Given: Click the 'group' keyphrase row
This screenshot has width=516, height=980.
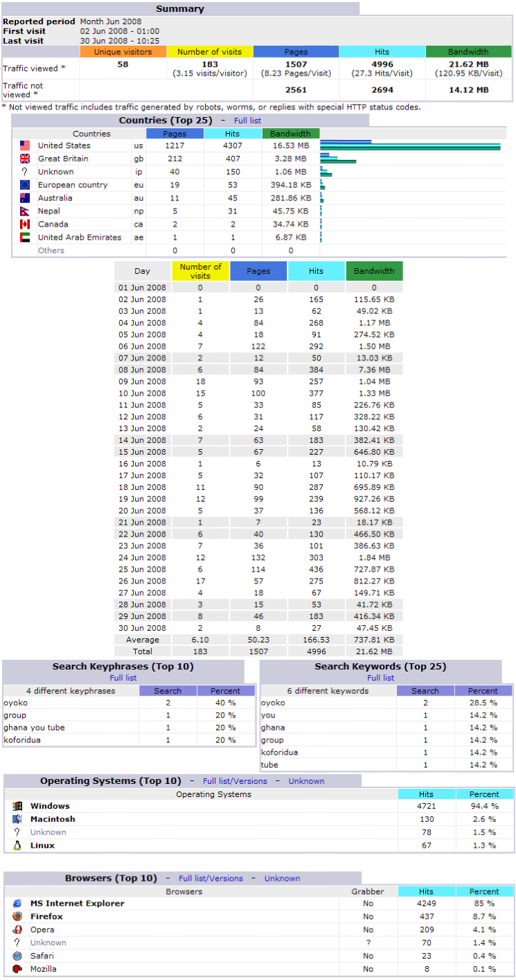Looking at the screenshot, I should pyautogui.click(x=129, y=715).
